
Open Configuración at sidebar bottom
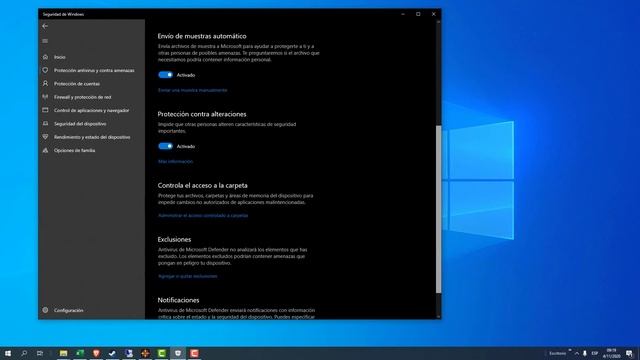(x=69, y=311)
